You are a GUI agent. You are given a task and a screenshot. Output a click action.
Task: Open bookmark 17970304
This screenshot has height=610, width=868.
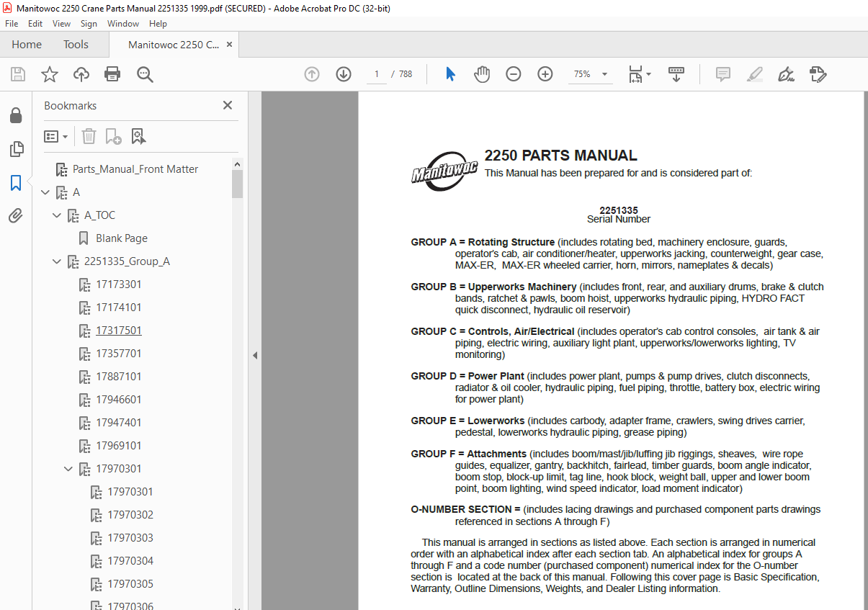tap(130, 561)
